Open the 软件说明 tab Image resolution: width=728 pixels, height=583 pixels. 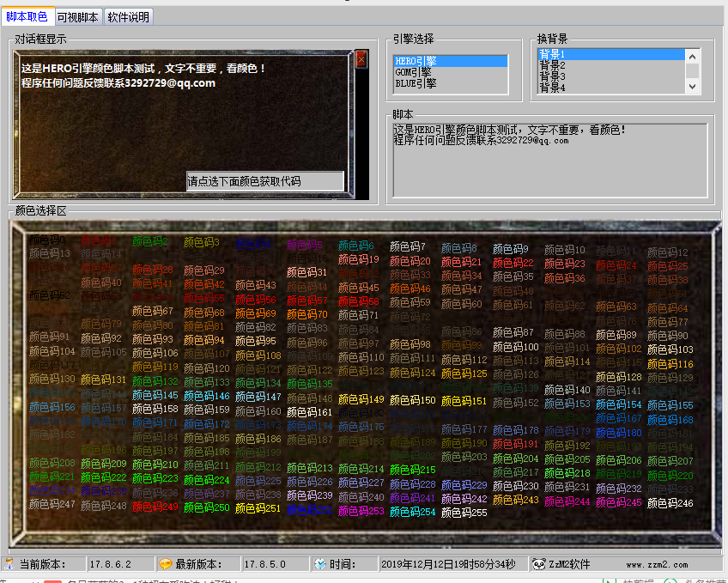pos(128,17)
